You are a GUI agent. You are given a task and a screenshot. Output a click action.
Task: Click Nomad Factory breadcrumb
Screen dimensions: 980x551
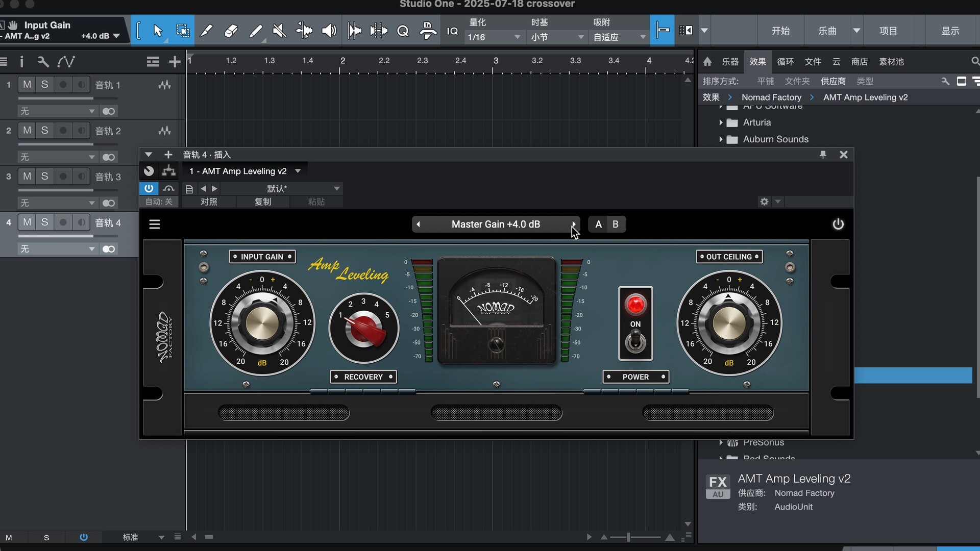pos(771,97)
